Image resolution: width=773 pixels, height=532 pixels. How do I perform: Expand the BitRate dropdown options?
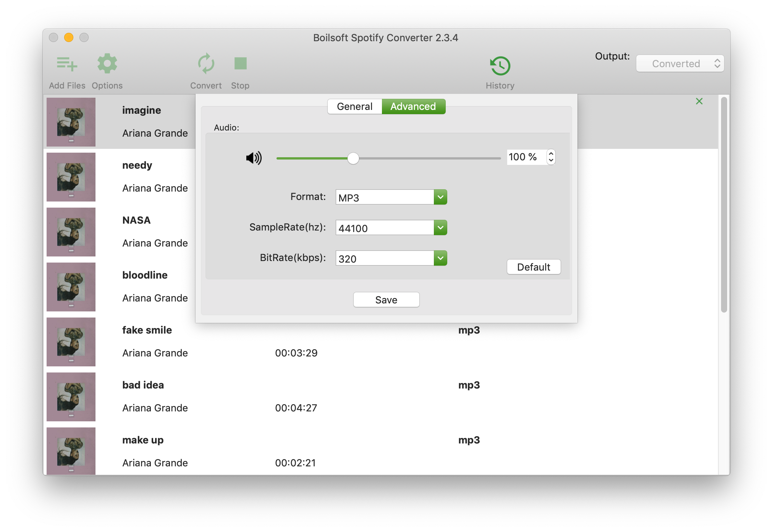[440, 258]
